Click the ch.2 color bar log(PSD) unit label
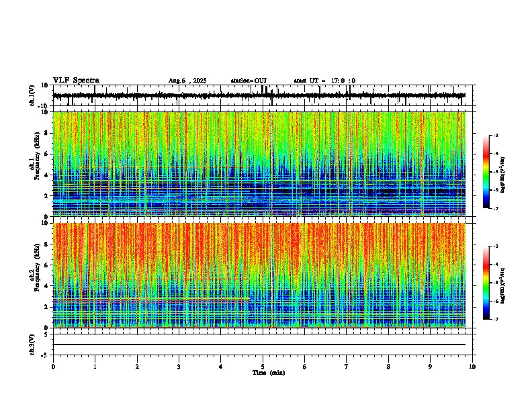Image resolution: width=532 pixels, height=411 pixels. tap(502, 284)
